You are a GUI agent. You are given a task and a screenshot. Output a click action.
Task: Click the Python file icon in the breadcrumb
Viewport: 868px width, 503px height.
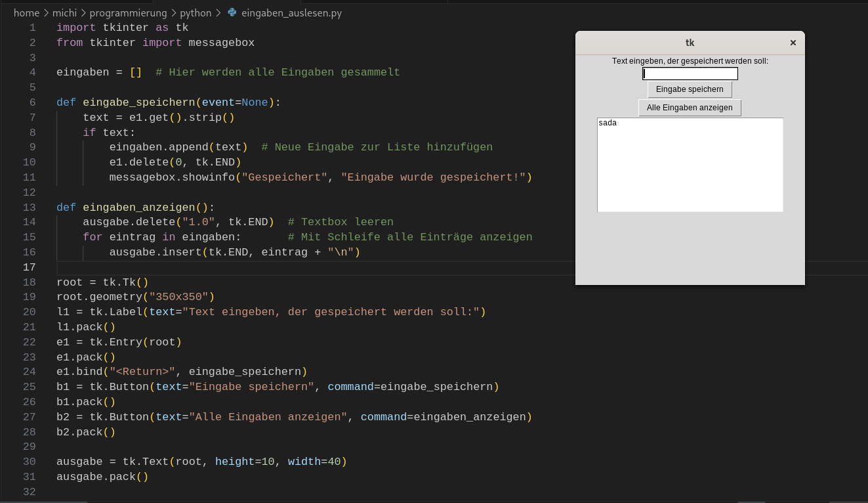coord(233,12)
